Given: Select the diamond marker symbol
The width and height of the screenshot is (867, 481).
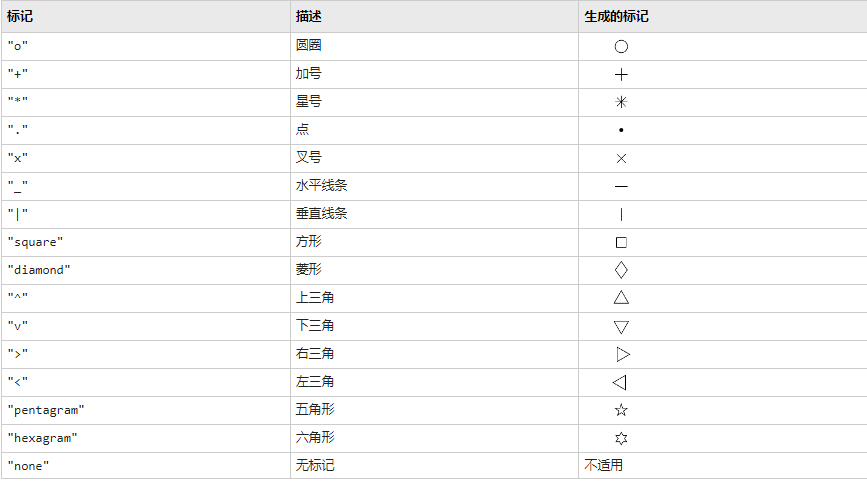Looking at the screenshot, I should click(621, 270).
